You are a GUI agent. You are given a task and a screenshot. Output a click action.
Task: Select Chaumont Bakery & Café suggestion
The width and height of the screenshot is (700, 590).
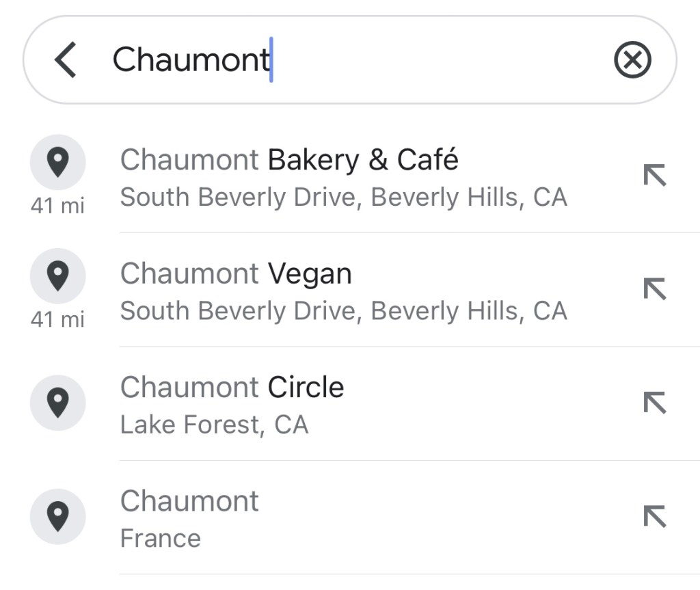pos(290,160)
